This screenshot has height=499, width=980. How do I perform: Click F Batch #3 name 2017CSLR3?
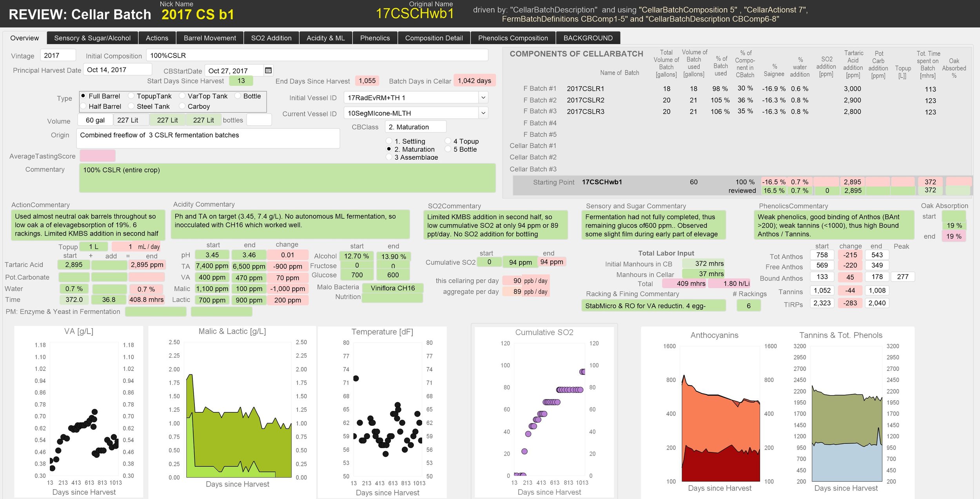point(585,111)
